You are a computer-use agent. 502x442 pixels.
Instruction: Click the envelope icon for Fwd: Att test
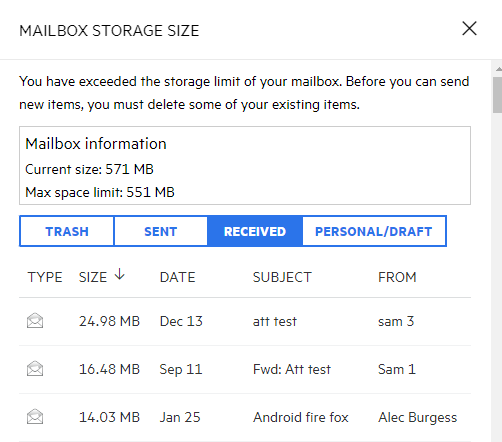pyautogui.click(x=35, y=369)
